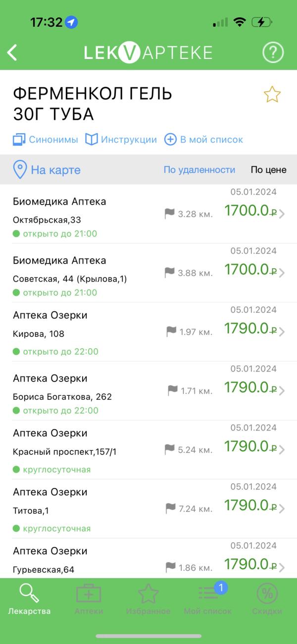This screenshot has height=644, width=297.
Task: Switch to Избранное tab
Action: [148, 599]
